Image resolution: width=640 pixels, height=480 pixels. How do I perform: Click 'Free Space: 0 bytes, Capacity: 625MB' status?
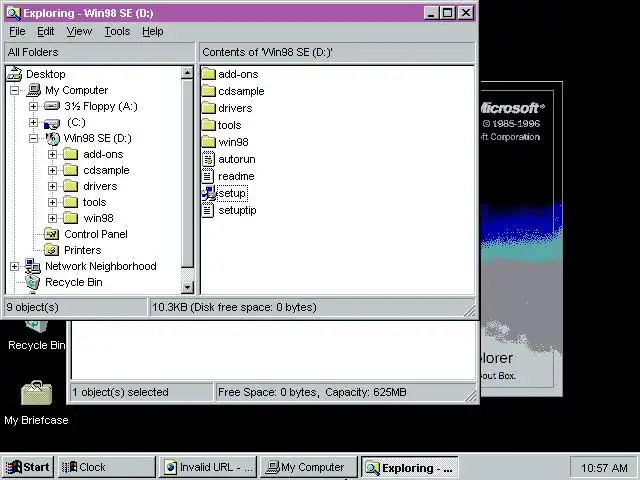312,392
